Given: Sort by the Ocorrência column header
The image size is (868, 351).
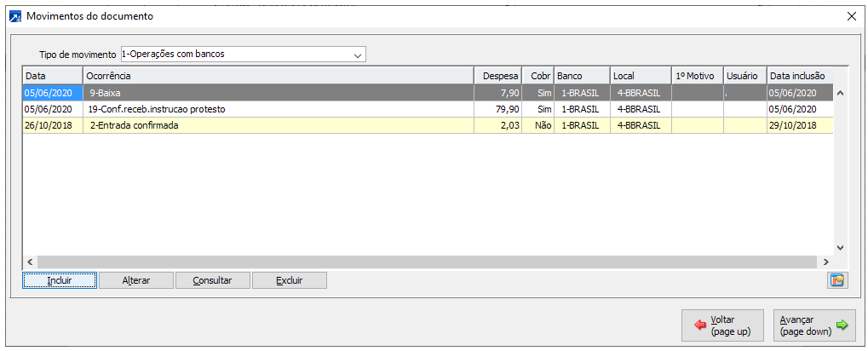Looking at the screenshot, I should click(279, 75).
